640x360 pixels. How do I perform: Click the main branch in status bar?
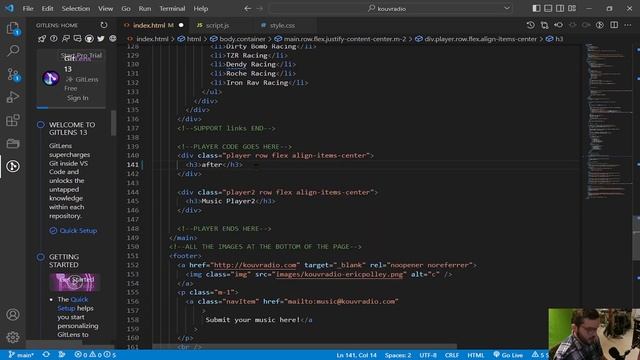[x=21, y=355]
